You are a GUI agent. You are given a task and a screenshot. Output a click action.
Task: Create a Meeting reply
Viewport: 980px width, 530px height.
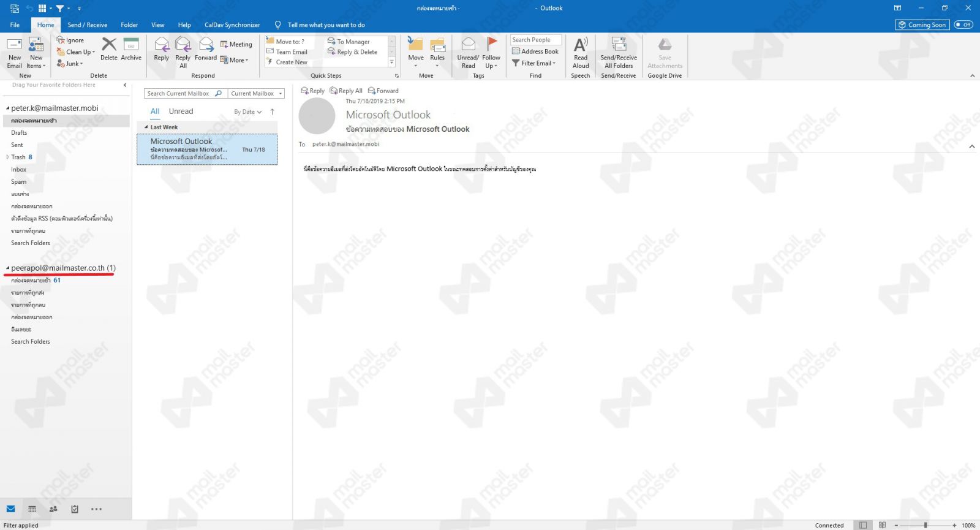click(236, 44)
